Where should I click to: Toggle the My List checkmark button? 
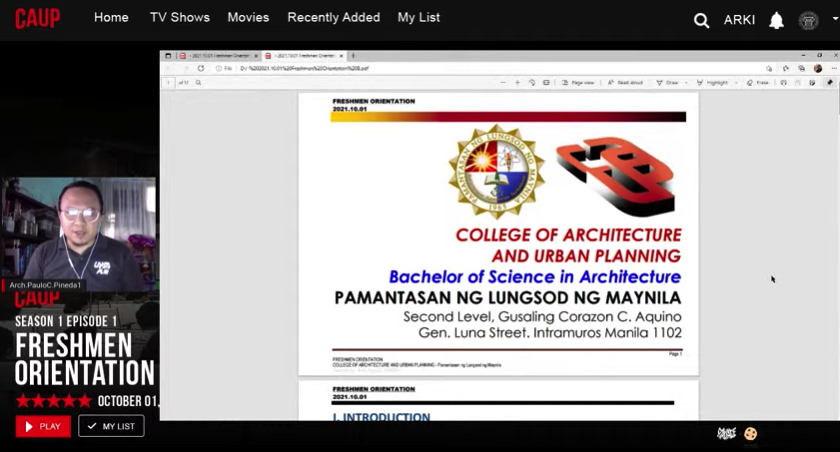111,426
